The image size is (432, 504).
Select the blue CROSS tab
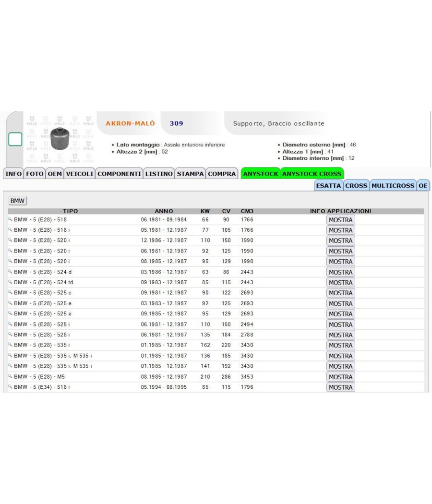coord(356,185)
